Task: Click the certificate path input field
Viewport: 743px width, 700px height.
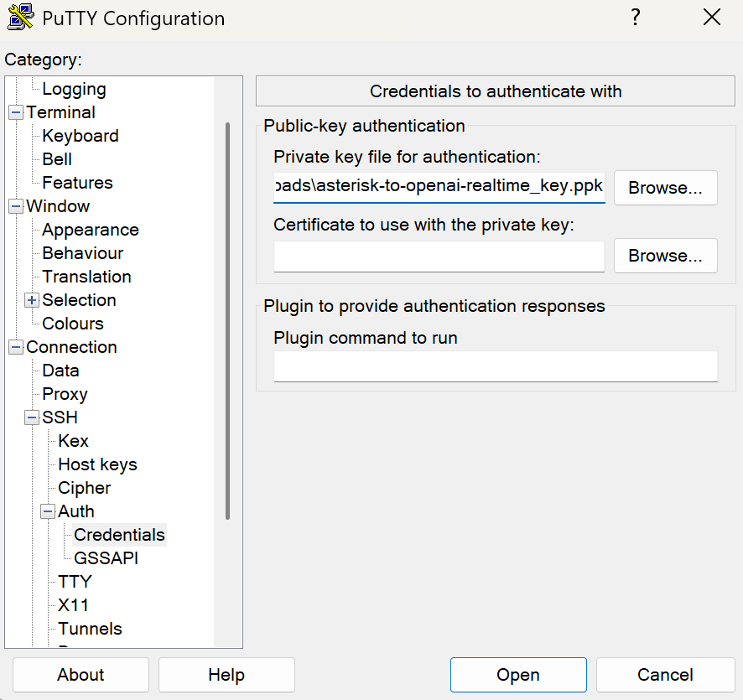Action: pos(439,257)
